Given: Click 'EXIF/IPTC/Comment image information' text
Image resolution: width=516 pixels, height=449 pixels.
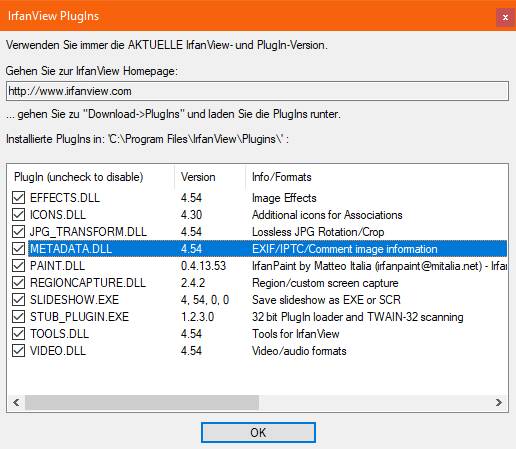Looking at the screenshot, I should pyautogui.click(x=345, y=249).
